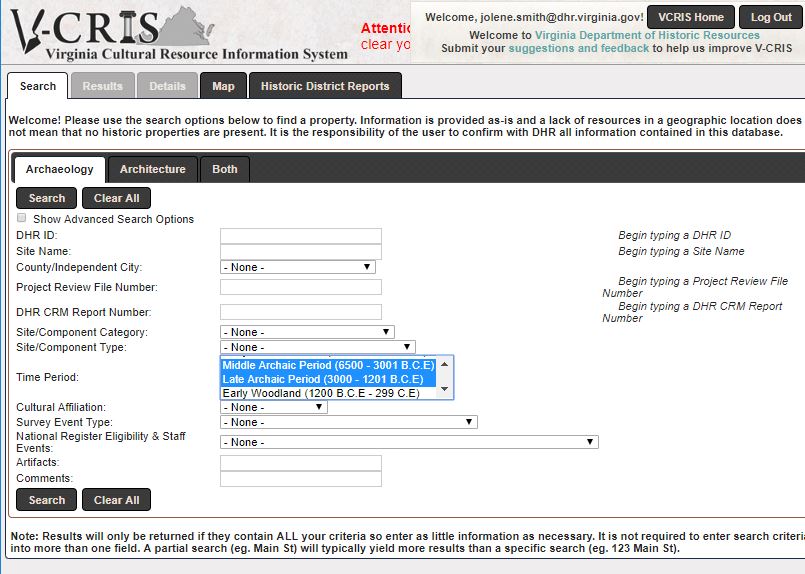
Task: Click Time Period list scroll up arrow
Action: click(445, 364)
